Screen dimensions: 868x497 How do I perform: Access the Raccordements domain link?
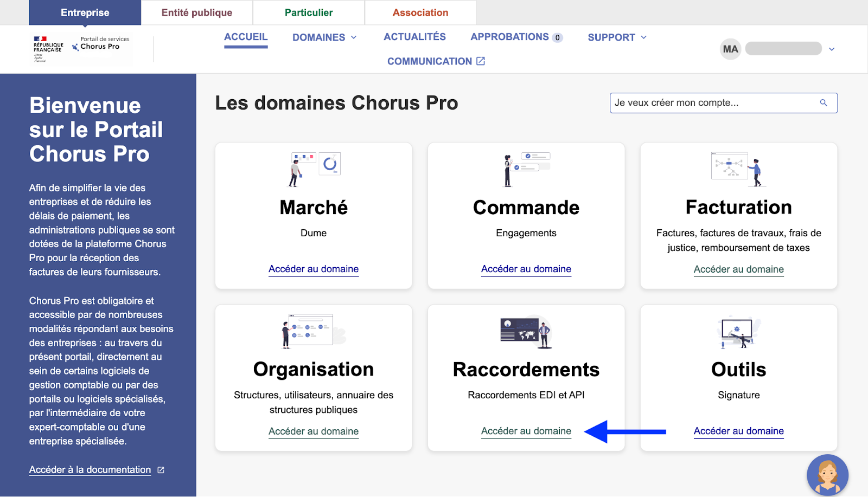[x=526, y=431]
